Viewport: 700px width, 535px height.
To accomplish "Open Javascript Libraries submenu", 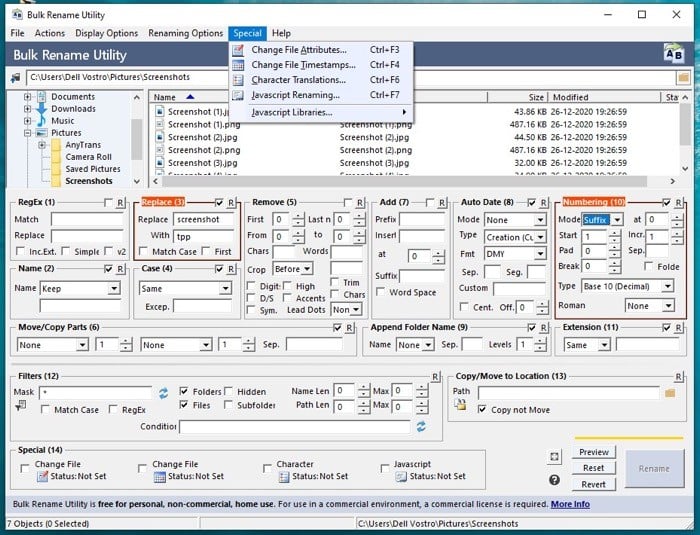I will coord(321,113).
